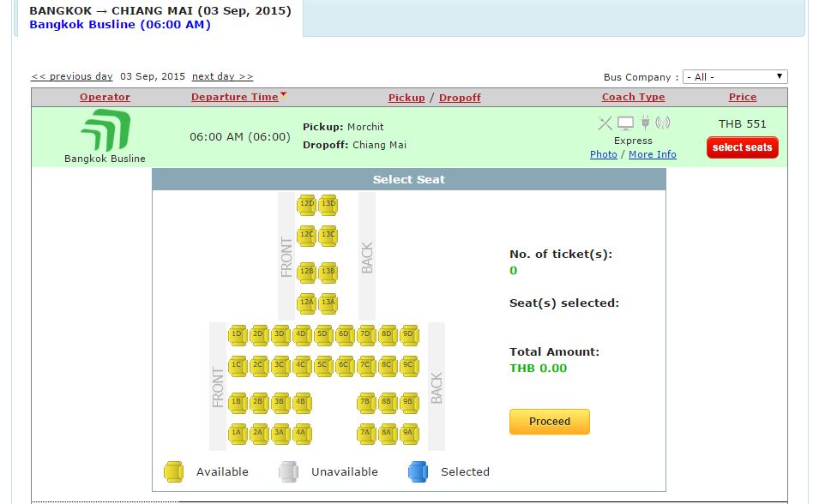
Task: Switch to the Bangkok Busline 06:00 AM tab
Action: click(120, 24)
